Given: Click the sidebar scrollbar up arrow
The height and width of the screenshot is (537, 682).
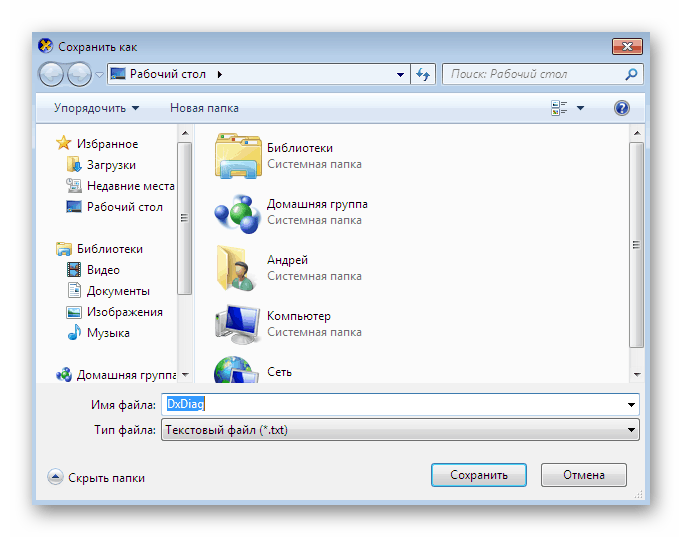Looking at the screenshot, I should point(185,133).
